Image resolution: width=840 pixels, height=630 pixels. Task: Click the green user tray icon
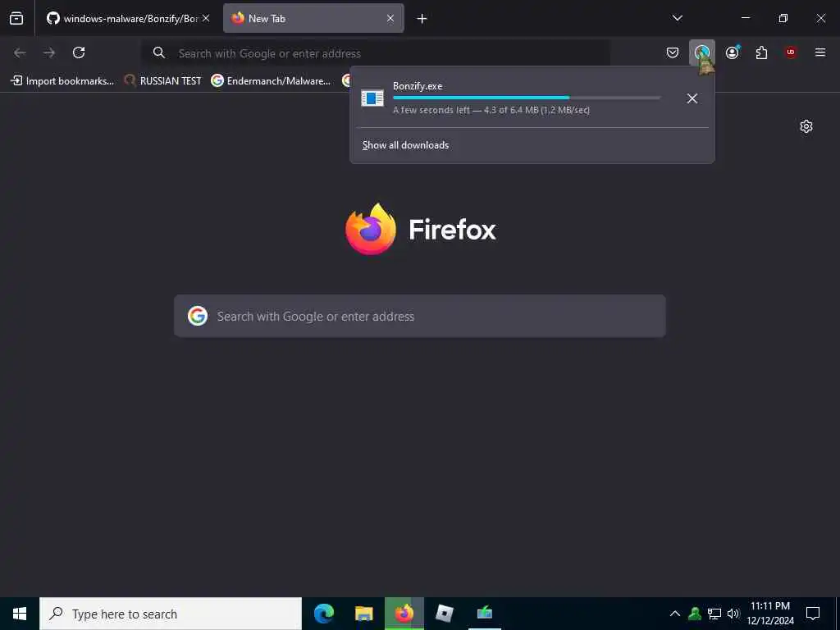click(x=695, y=614)
